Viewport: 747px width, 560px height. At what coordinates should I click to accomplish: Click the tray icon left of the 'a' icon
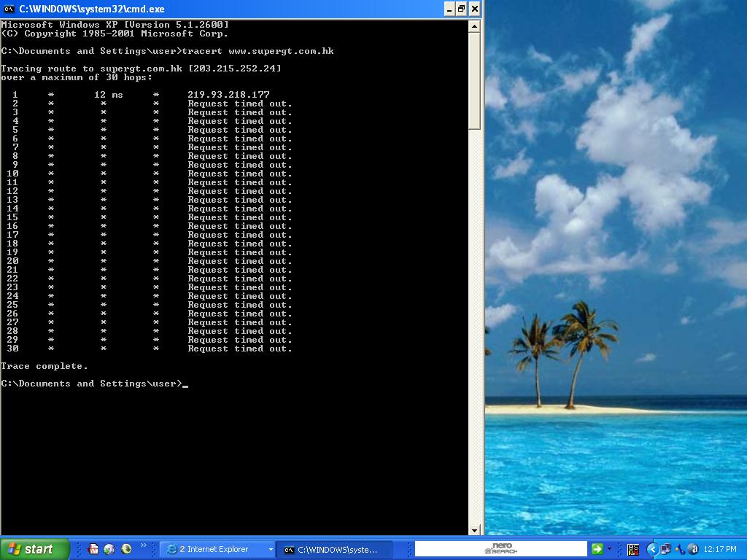(x=680, y=549)
